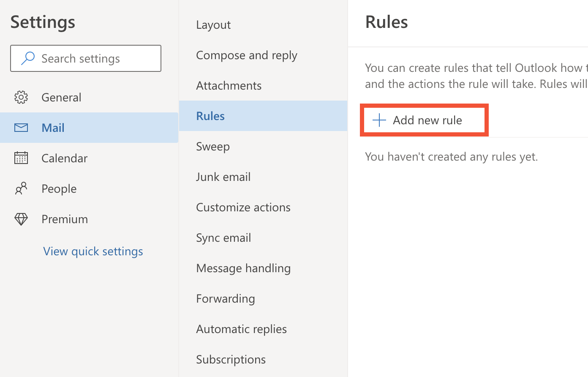Click the Add new rule button
Screen dimensions: 588x377
[x=424, y=120]
